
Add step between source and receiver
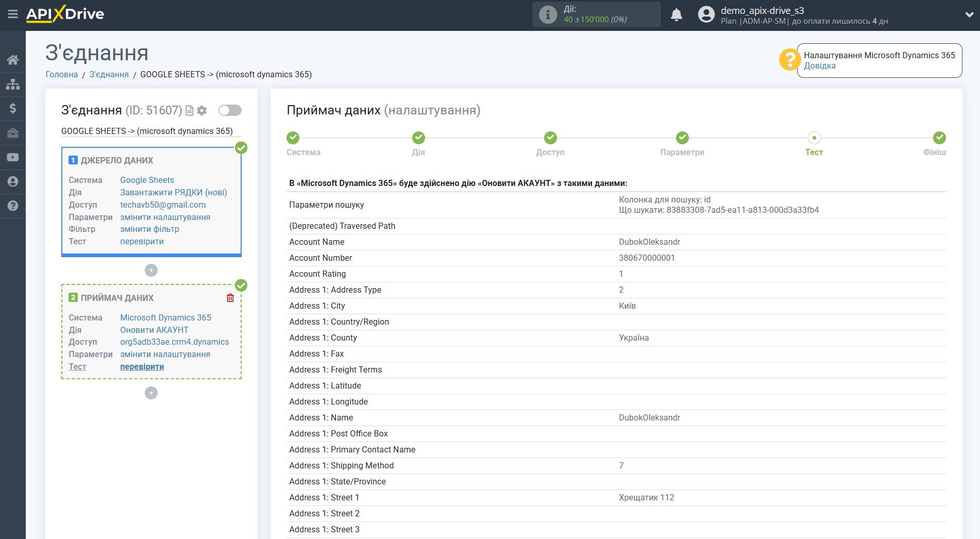[151, 270]
